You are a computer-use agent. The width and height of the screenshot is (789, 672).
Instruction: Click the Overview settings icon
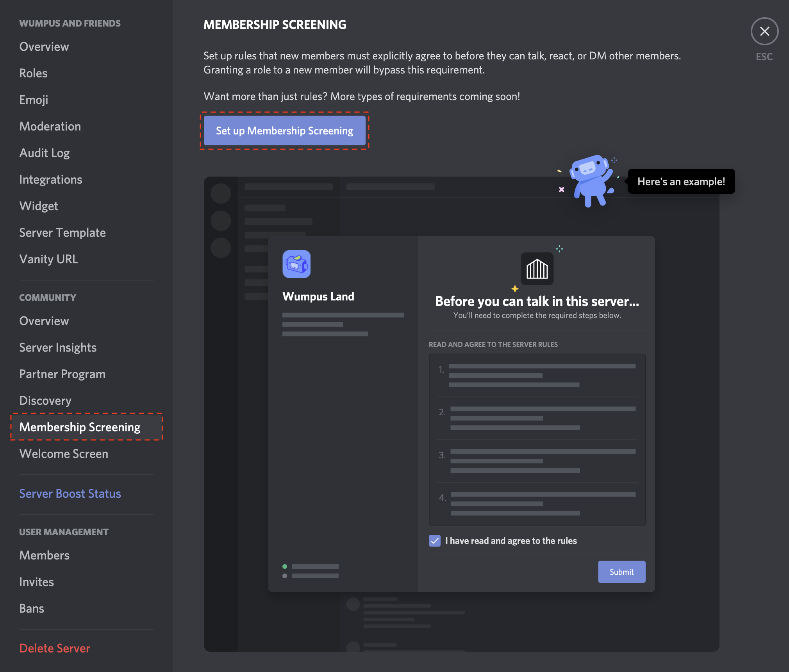[44, 46]
